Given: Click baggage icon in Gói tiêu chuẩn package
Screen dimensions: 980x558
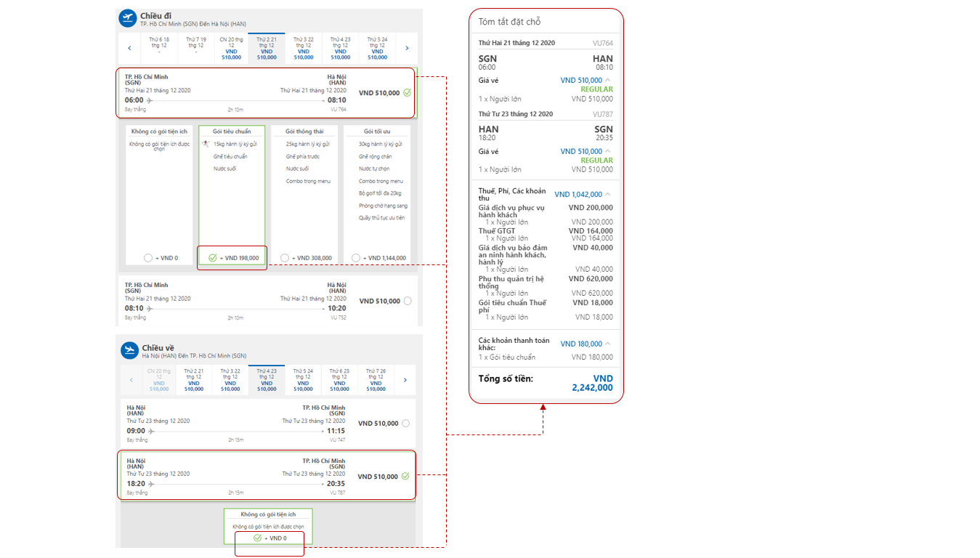Looking at the screenshot, I should coord(206,144).
